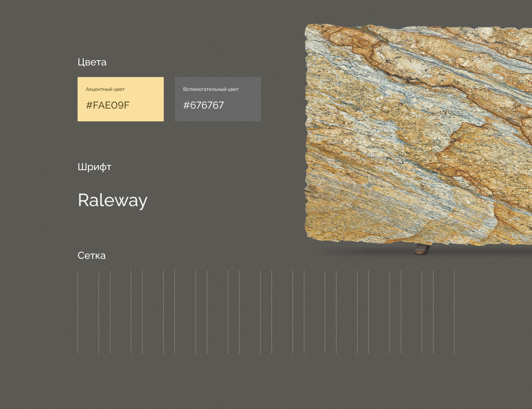The width and height of the screenshot is (532, 409).
Task: Click the Цвета section heading
Action: [92, 62]
